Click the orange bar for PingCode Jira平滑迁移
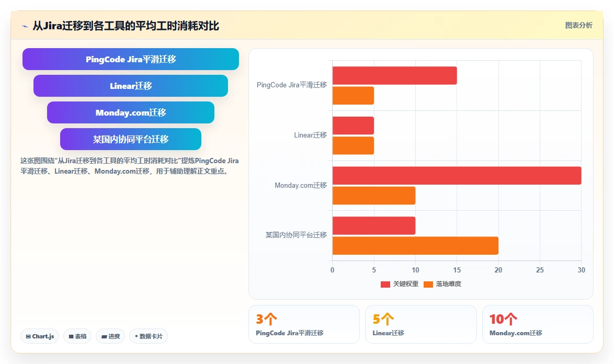The width and height of the screenshot is (614, 364). coord(353,96)
